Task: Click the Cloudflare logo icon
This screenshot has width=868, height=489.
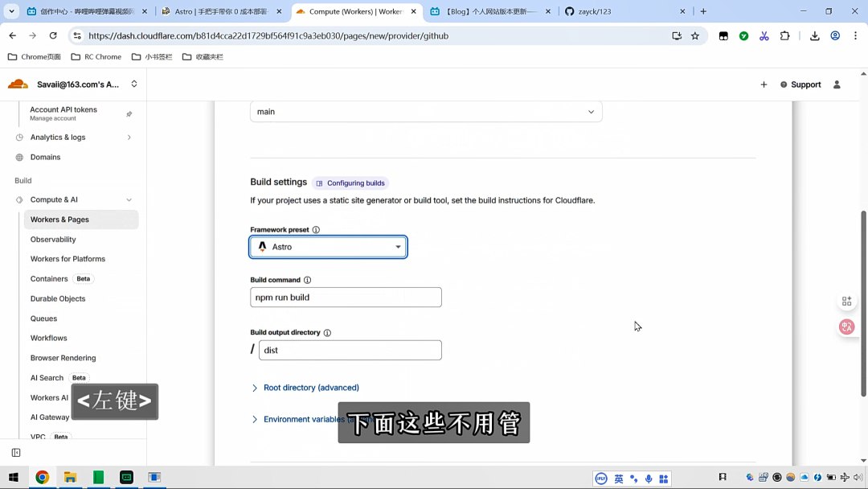Action: point(18,84)
